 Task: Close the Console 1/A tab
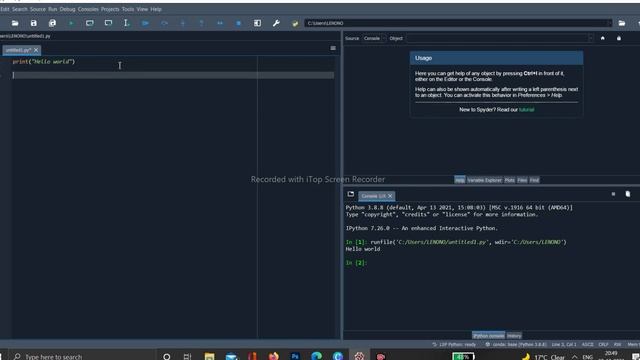pos(390,196)
